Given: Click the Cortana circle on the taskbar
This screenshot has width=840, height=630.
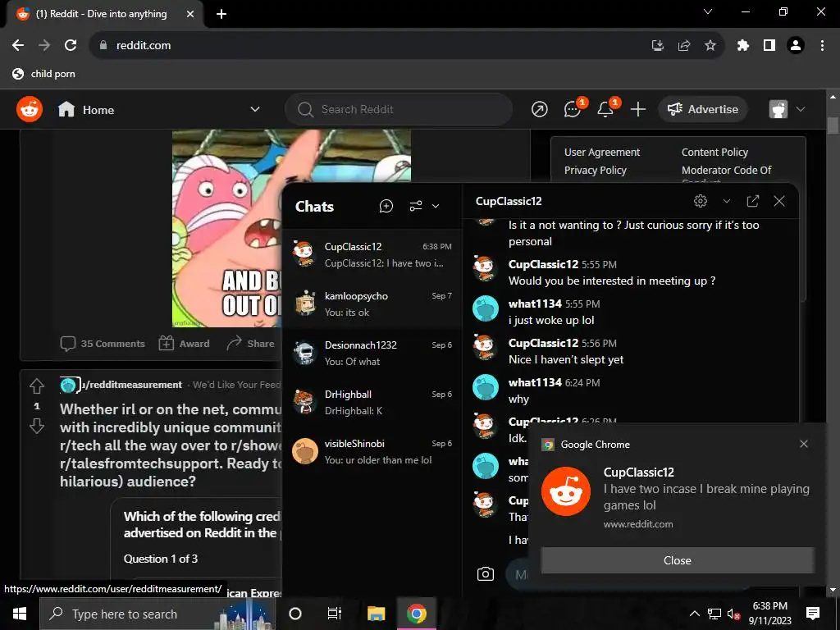Looking at the screenshot, I should (295, 614).
